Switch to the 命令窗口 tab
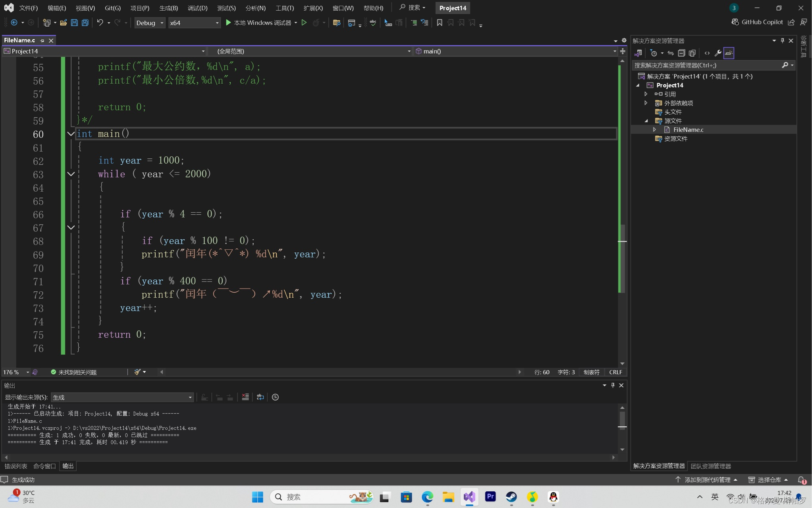 (x=44, y=466)
